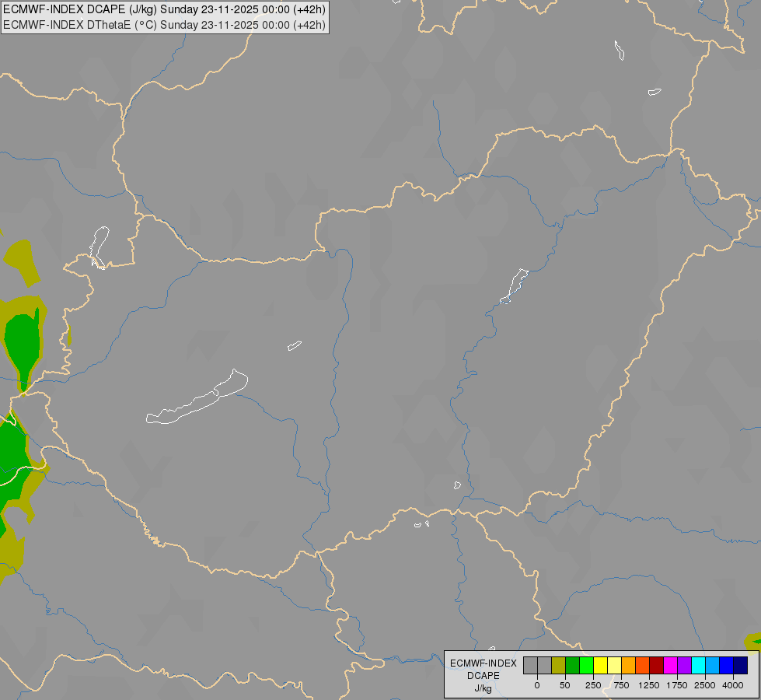
Task: Click the '1750' legend scale label
Action: [677, 685]
